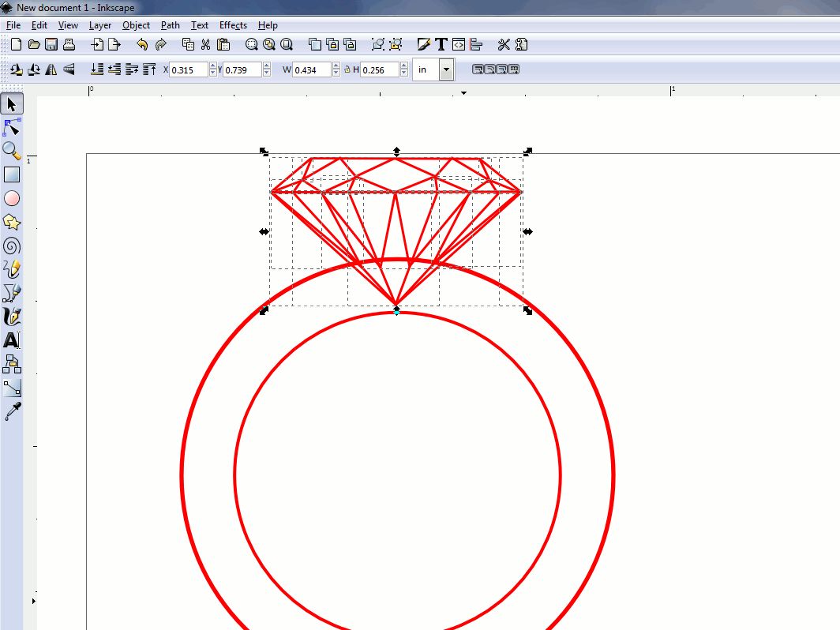Select the Color dropper tool
The height and width of the screenshot is (630, 840).
tap(12, 411)
